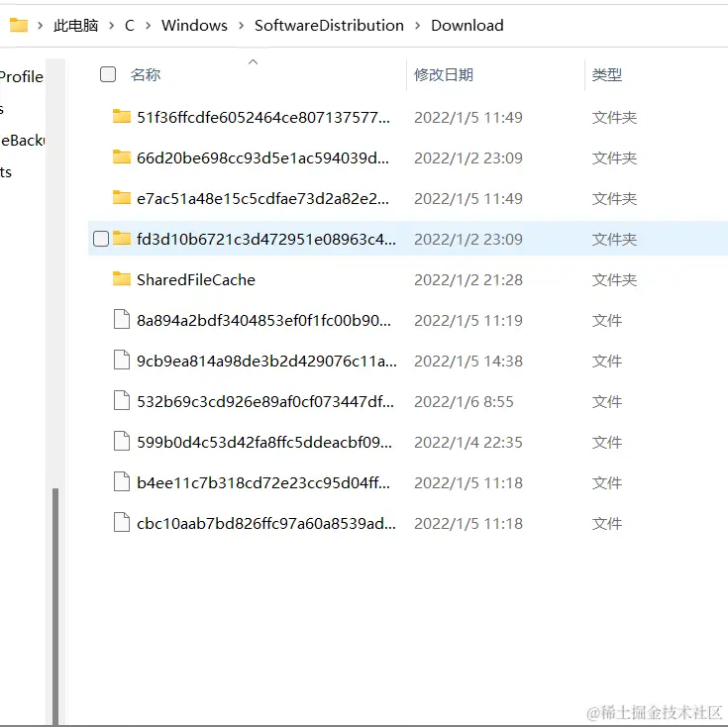Screen dimensions: 728x727
Task: Click folder icon of 51f36ffcdfe6052464ce807137577
Action: [x=122, y=116]
